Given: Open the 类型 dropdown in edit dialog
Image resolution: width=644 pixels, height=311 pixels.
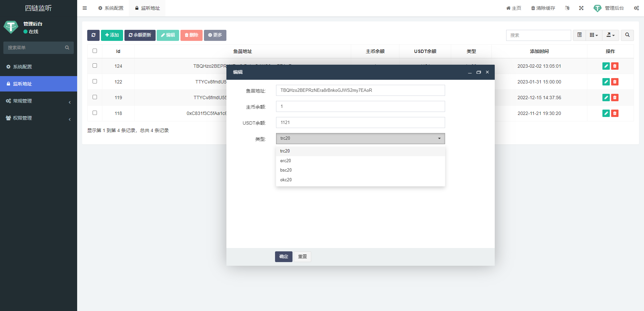Looking at the screenshot, I should (x=360, y=138).
